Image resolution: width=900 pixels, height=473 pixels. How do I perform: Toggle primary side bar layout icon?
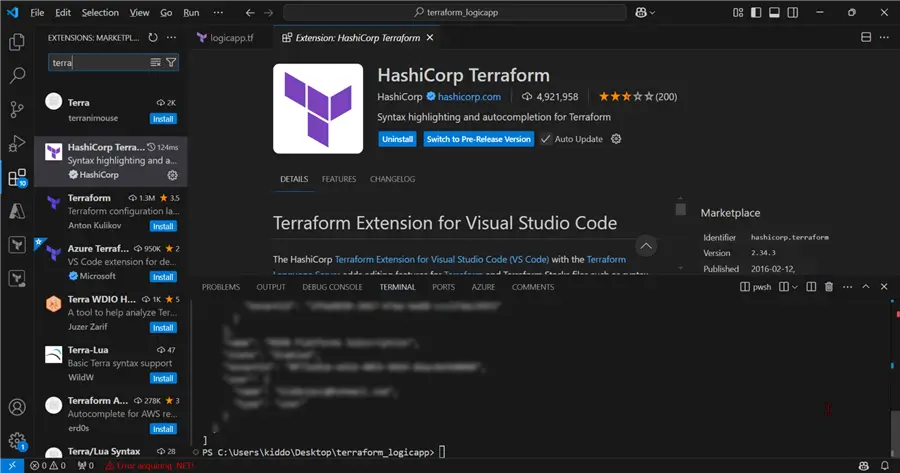[x=756, y=12]
